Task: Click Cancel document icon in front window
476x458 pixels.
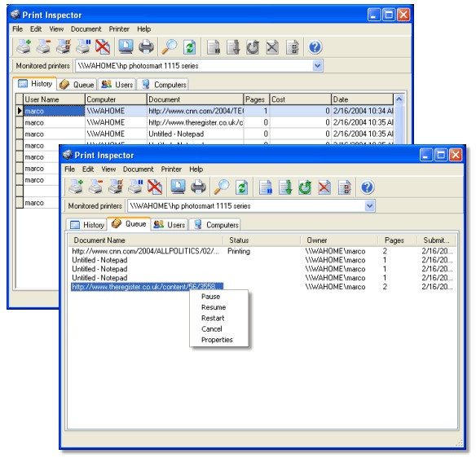Action: pyautogui.click(x=324, y=187)
